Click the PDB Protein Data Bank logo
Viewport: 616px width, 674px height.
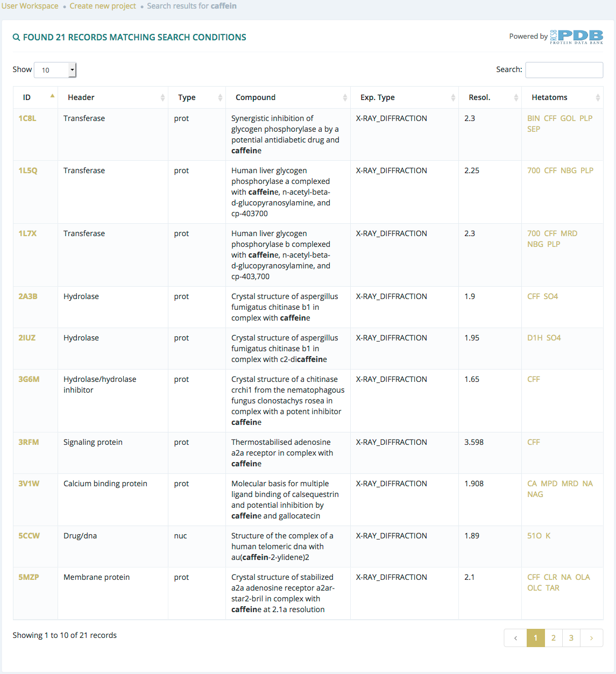click(x=577, y=37)
